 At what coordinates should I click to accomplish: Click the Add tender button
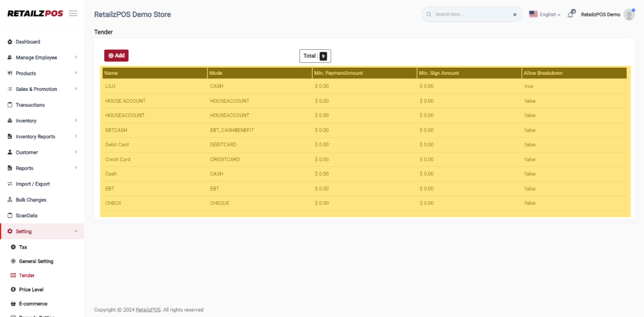click(x=116, y=55)
